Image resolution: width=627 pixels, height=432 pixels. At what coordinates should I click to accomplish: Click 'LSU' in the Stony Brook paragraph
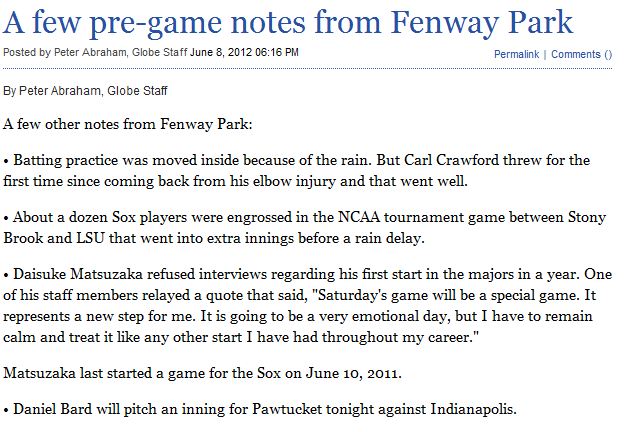90,238
